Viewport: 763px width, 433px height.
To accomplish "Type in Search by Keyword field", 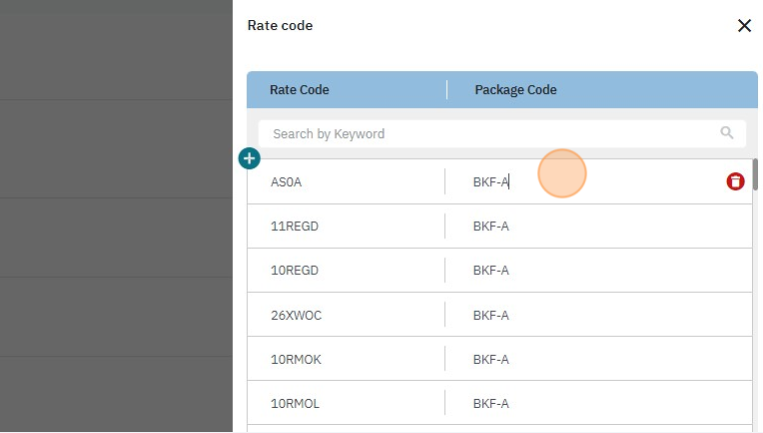I will click(490, 134).
